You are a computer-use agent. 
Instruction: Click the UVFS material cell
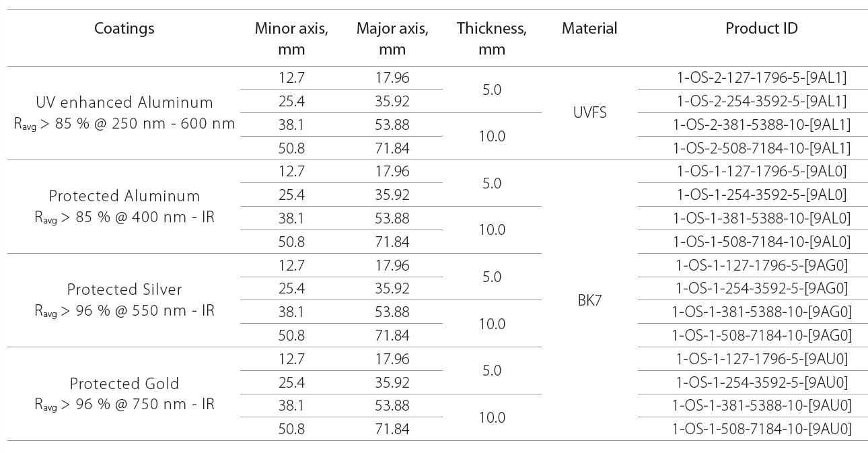[589, 112]
